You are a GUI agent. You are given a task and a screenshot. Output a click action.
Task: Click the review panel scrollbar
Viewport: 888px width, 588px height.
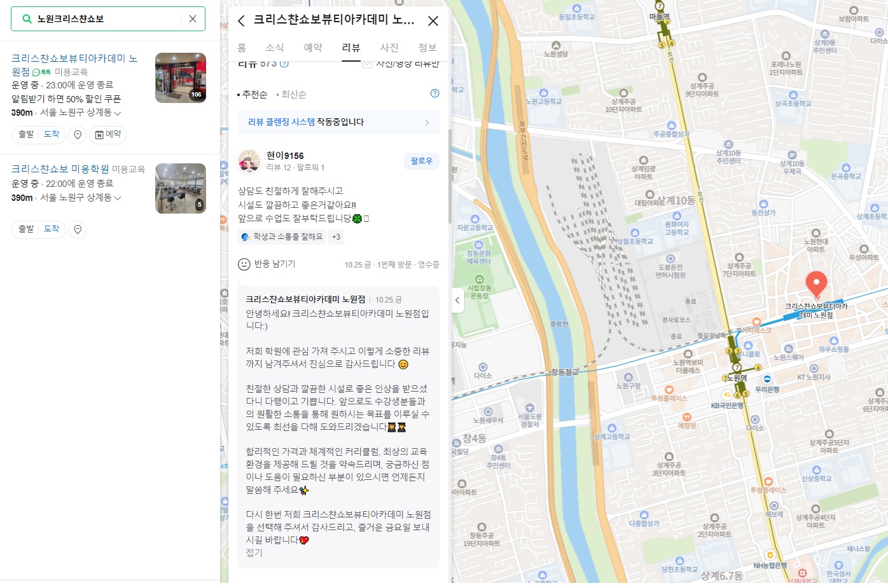coord(450,175)
